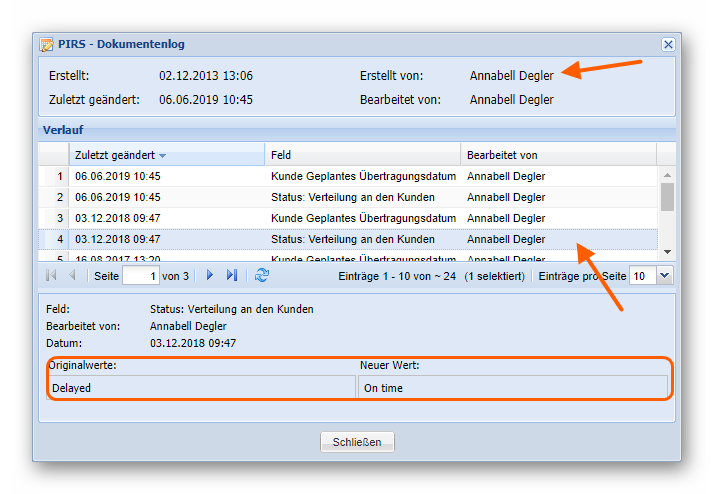Click the Seite page number field

coord(140,275)
